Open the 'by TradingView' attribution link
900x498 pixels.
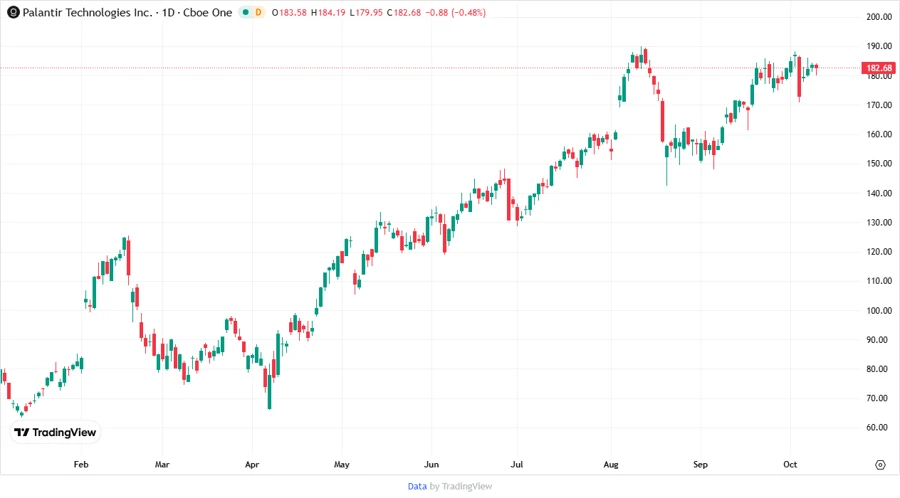coord(461,486)
